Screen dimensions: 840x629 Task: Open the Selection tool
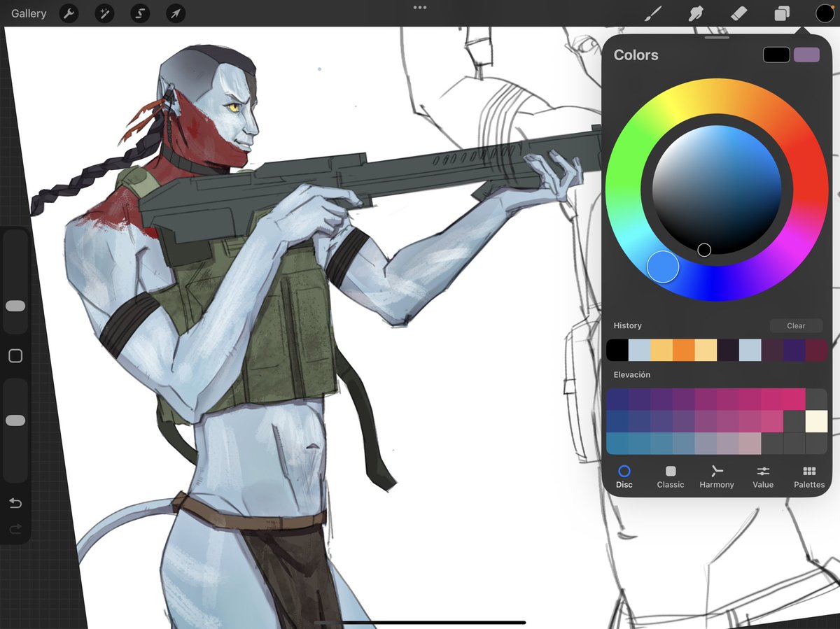pyautogui.click(x=139, y=13)
